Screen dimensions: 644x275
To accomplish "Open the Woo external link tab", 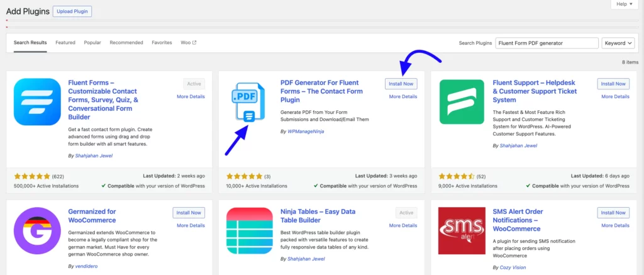I will click(x=189, y=43).
